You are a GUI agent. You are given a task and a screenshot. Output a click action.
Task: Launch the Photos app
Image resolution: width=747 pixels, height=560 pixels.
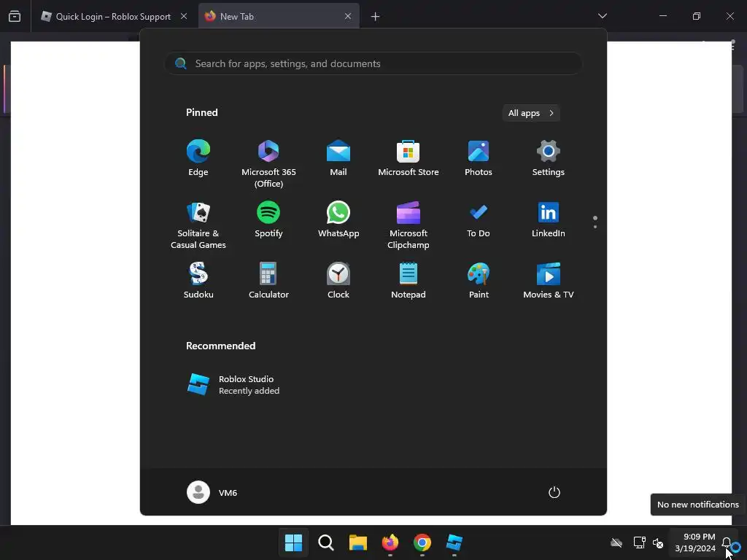click(x=479, y=158)
